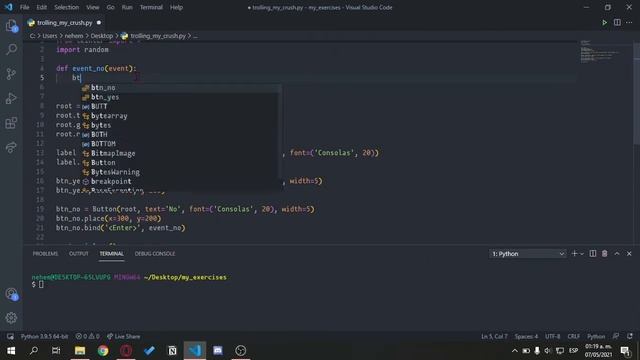Select btn_no autocomplete suggestion

pos(181,88)
